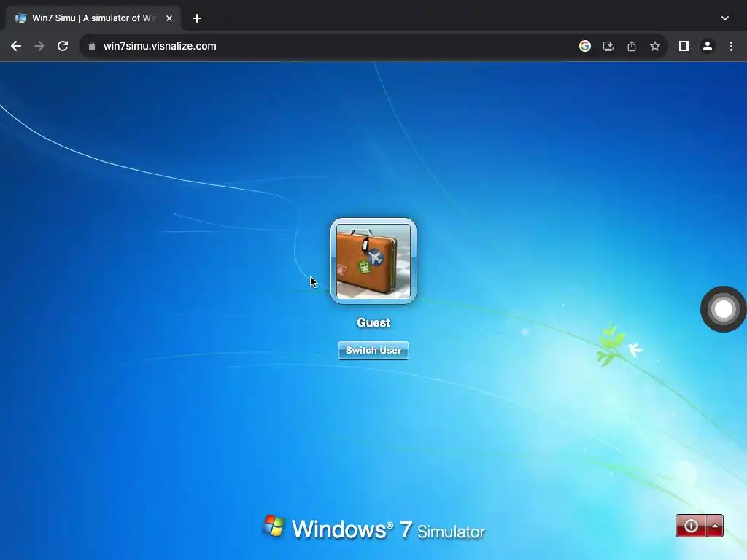Click the Google G icon in toolbar
Viewport: 747px width, 560px height.
click(x=585, y=46)
